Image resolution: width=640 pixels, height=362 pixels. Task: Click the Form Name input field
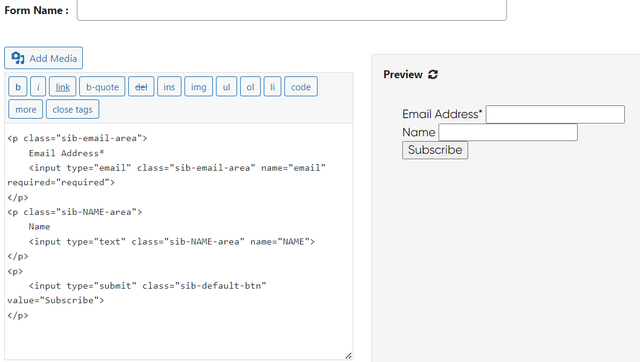(x=291, y=9)
